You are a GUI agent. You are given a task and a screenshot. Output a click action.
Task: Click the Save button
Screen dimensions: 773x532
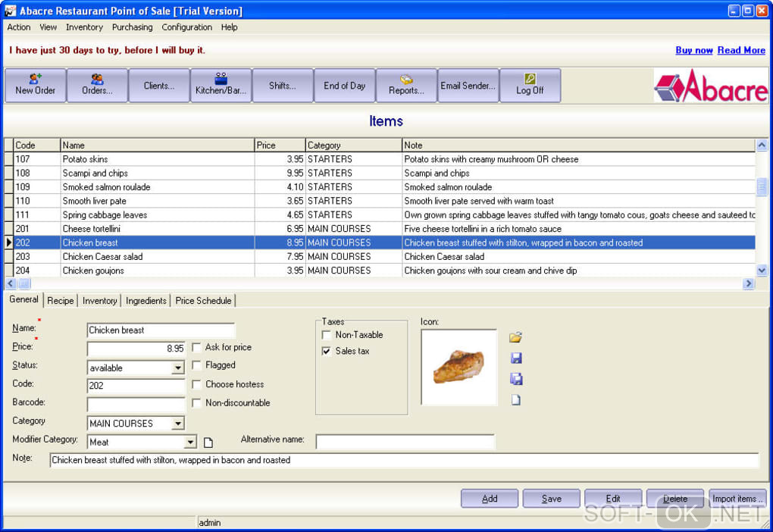551,499
